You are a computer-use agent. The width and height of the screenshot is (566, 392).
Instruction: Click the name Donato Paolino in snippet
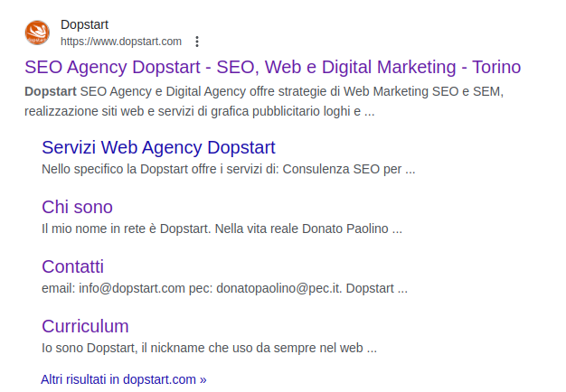pyautogui.click(x=345, y=229)
